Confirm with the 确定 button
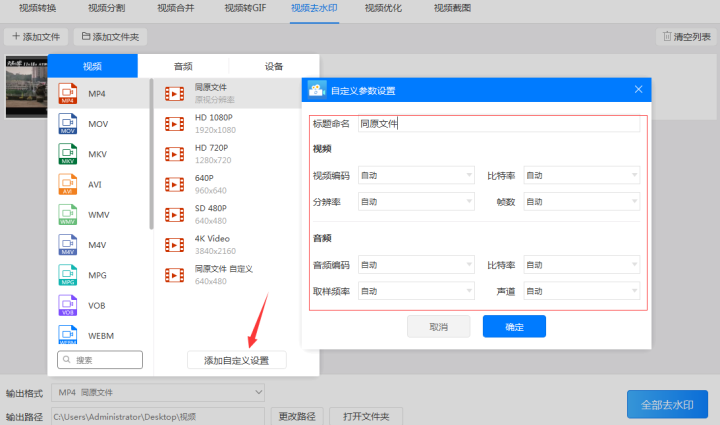The width and height of the screenshot is (720, 425). click(x=514, y=327)
